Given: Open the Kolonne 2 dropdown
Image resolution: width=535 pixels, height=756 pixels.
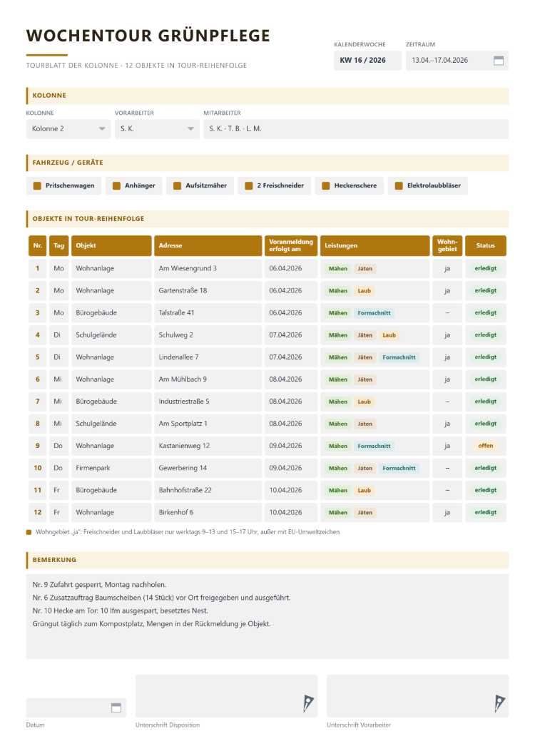Looking at the screenshot, I should click(68, 128).
